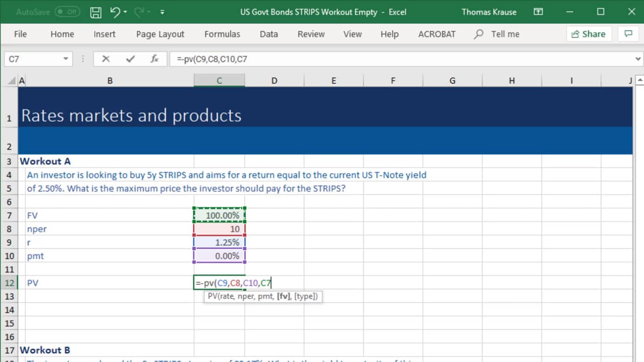Click the Save icon in title bar

(x=96, y=12)
